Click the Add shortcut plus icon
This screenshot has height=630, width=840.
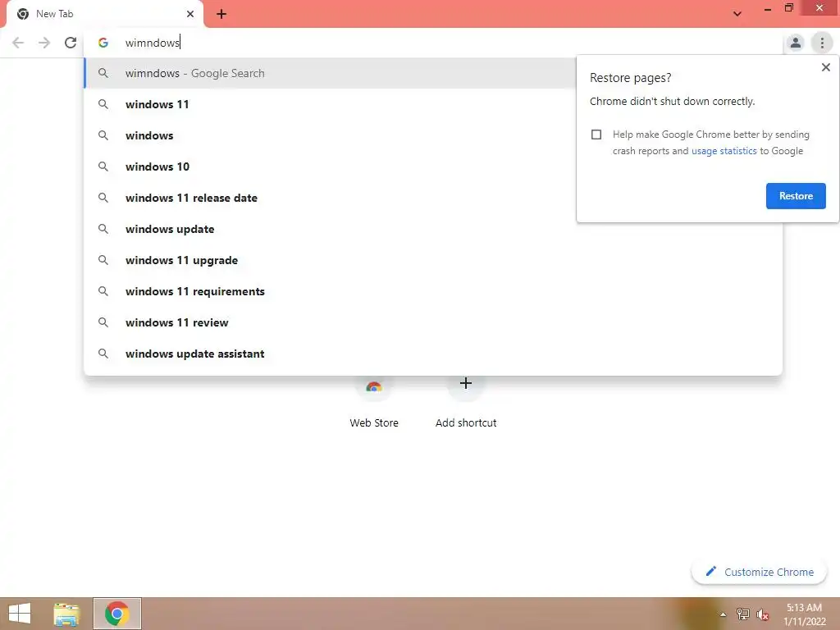point(466,384)
